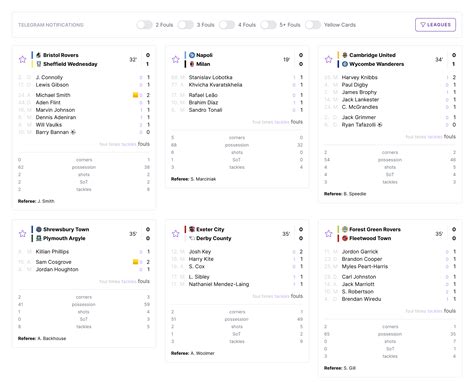Click the Plymouth Argyle club crest
474x382 pixels.
click(x=39, y=238)
